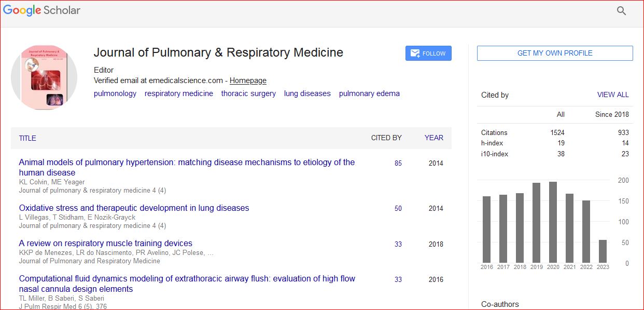Open the journal cover profile picture

pyautogui.click(x=44, y=77)
